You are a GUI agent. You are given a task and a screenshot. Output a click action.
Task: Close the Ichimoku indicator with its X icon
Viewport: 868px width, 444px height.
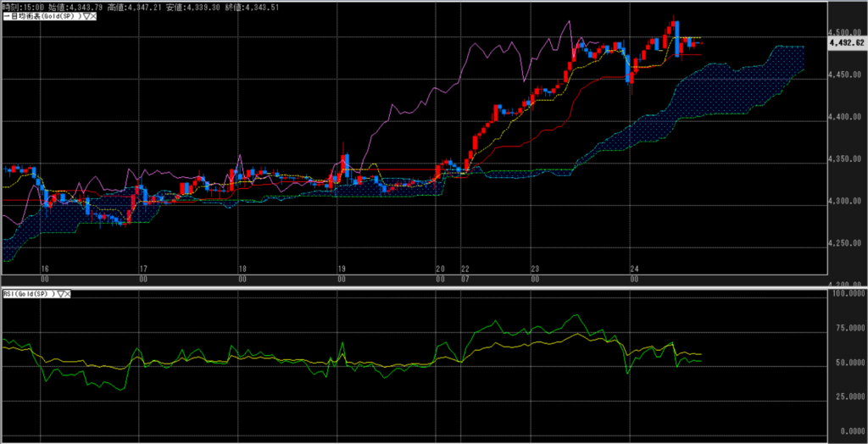click(92, 17)
